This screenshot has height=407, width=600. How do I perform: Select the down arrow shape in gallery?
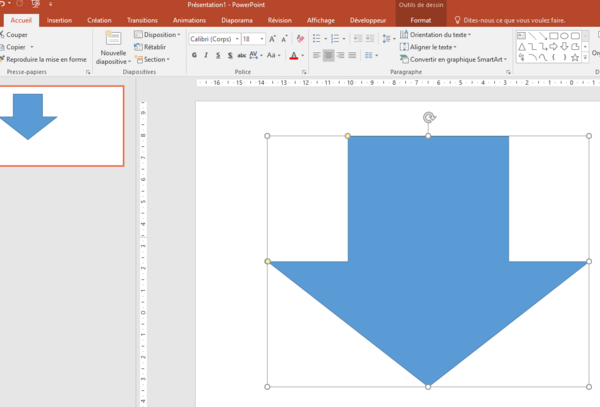[x=564, y=47]
